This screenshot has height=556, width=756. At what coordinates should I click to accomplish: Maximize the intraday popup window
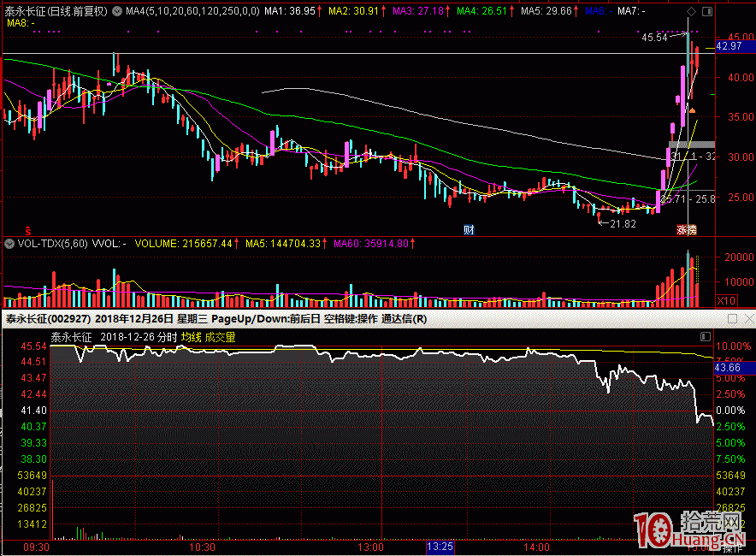[731, 319]
